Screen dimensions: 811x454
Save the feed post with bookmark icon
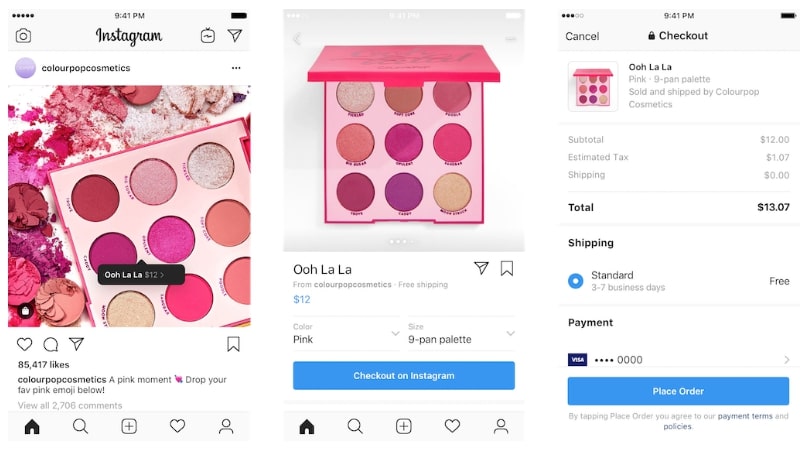pyautogui.click(x=233, y=344)
